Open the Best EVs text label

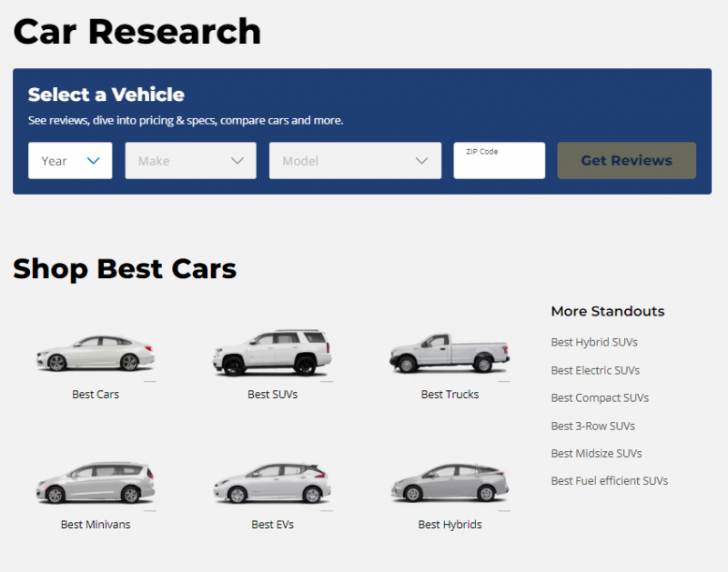tap(272, 525)
